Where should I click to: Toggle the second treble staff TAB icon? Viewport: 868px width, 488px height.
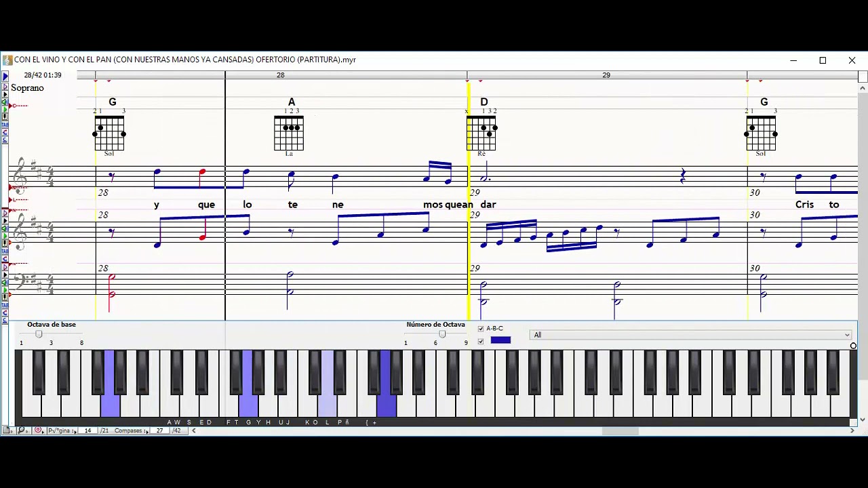click(5, 251)
